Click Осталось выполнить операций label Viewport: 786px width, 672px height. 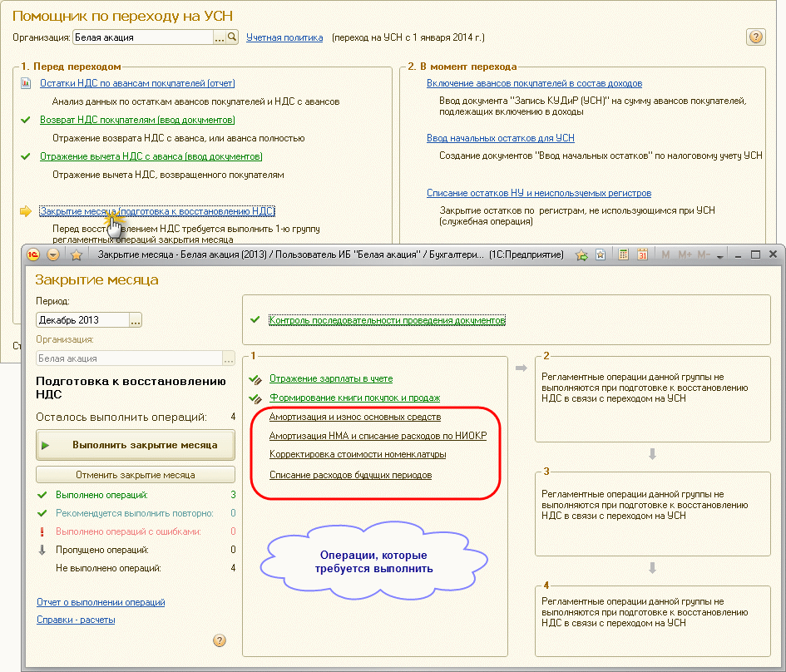pos(121,417)
